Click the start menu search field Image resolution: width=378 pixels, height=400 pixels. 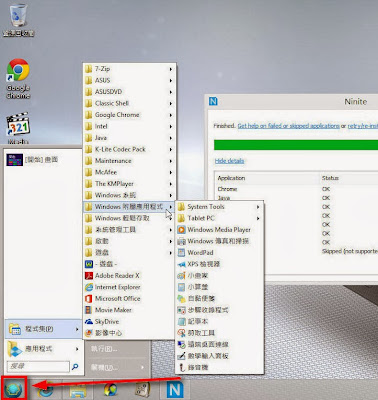tap(38, 366)
